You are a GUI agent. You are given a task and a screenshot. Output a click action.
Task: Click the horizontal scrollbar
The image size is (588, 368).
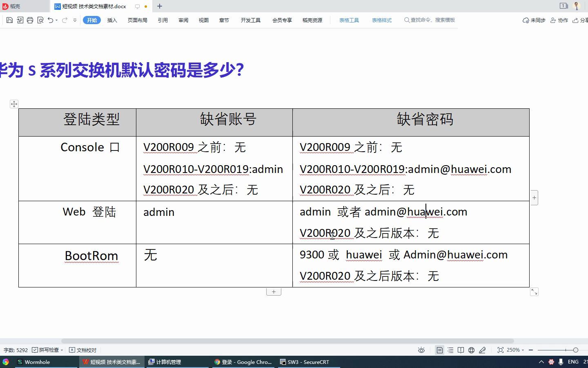coord(287,341)
